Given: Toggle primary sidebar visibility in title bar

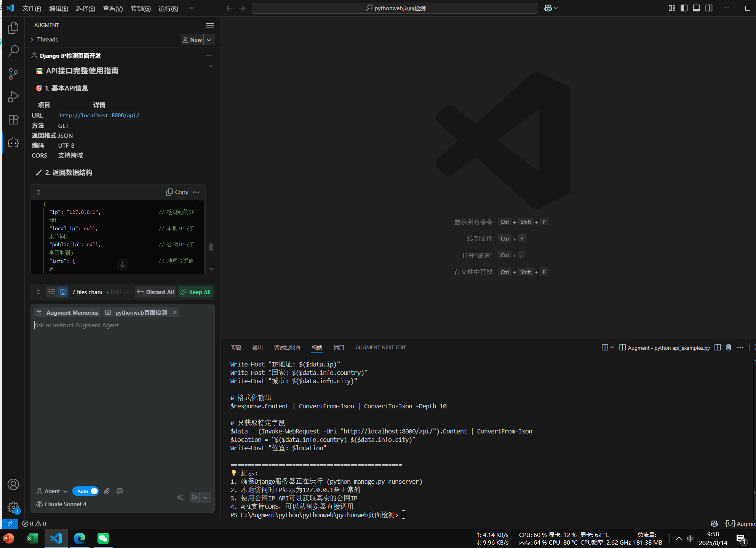Looking at the screenshot, I should (x=684, y=8).
